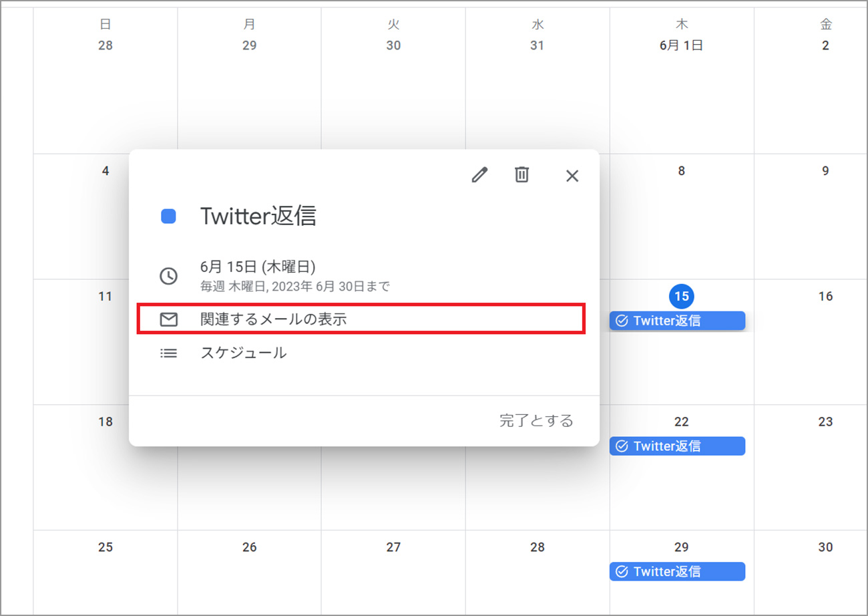Viewport: 868px width, 616px height.
Task: Open 関連するメールの表示 link
Action: click(x=274, y=319)
